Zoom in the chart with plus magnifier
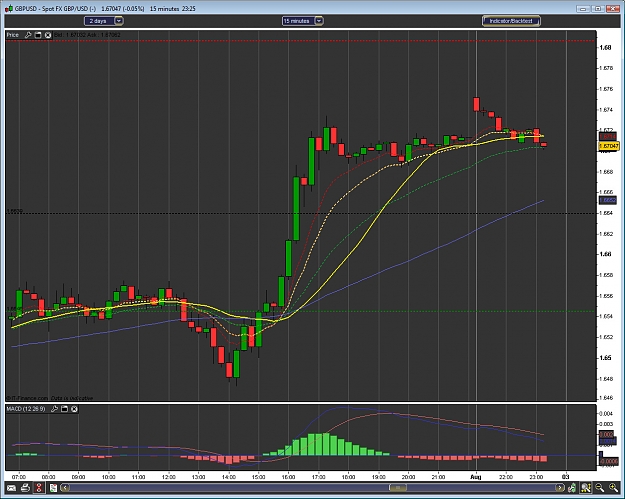Viewport: 625px width, 499px height. [613, 487]
